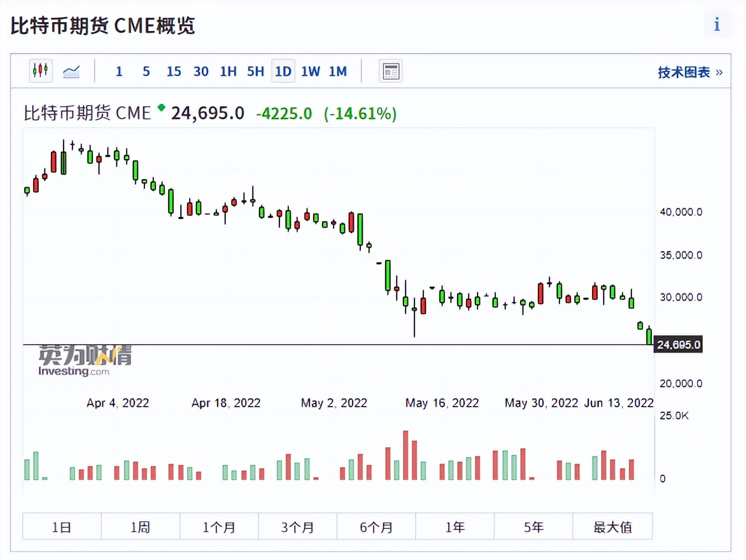Click the current price 24,695.0 value
This screenshot has height=560, width=746.
208,113
